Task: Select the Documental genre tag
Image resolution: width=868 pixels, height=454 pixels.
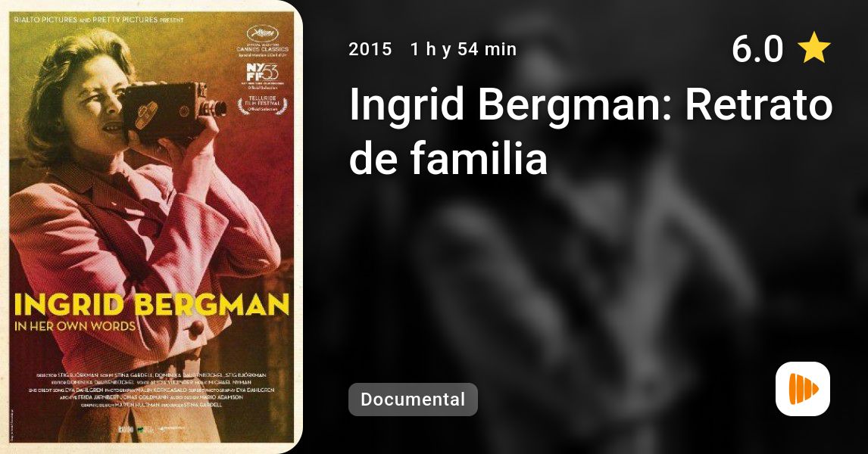Action: [x=413, y=400]
